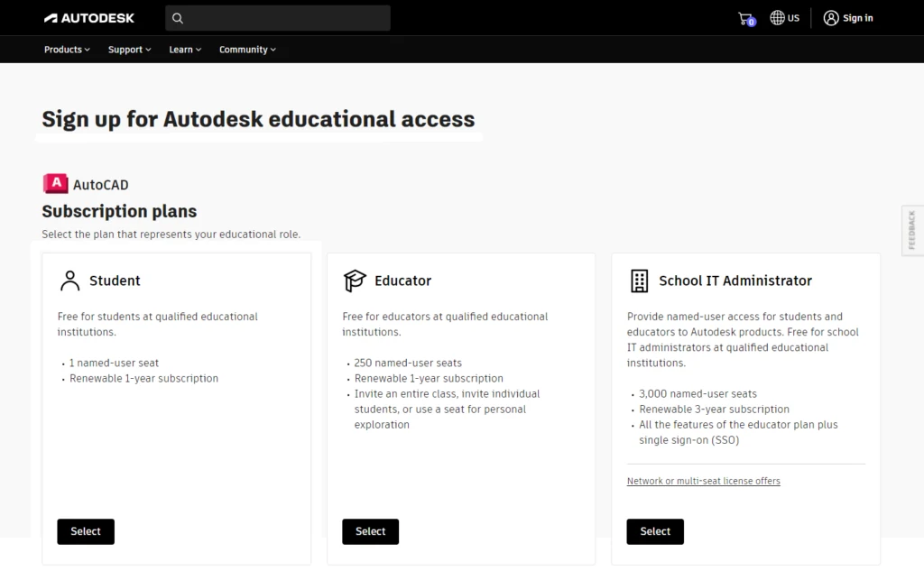Open the Feedback side tab
This screenshot has height=580, width=924.
(x=912, y=230)
